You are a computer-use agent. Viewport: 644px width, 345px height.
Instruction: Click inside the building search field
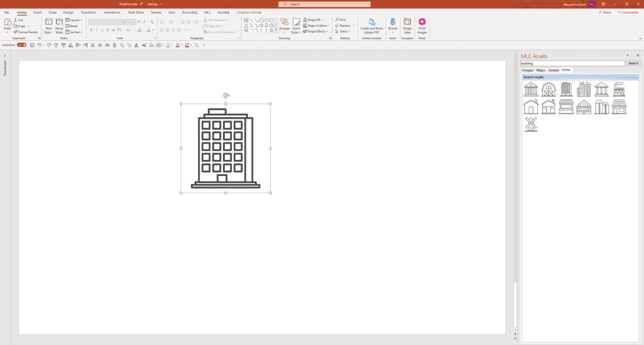click(x=572, y=63)
